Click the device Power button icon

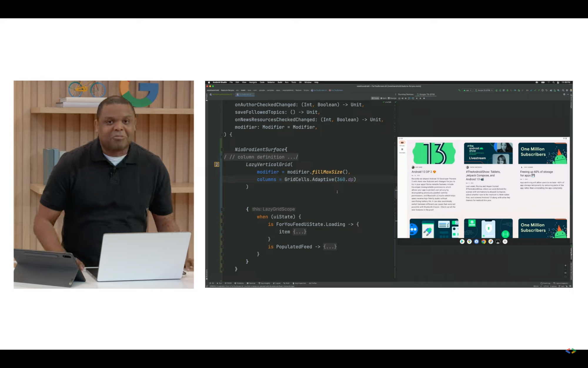pos(399,98)
